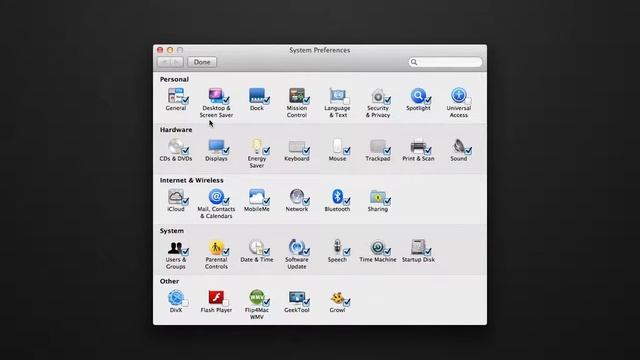Check the Language & Text checkbox

coord(347,101)
